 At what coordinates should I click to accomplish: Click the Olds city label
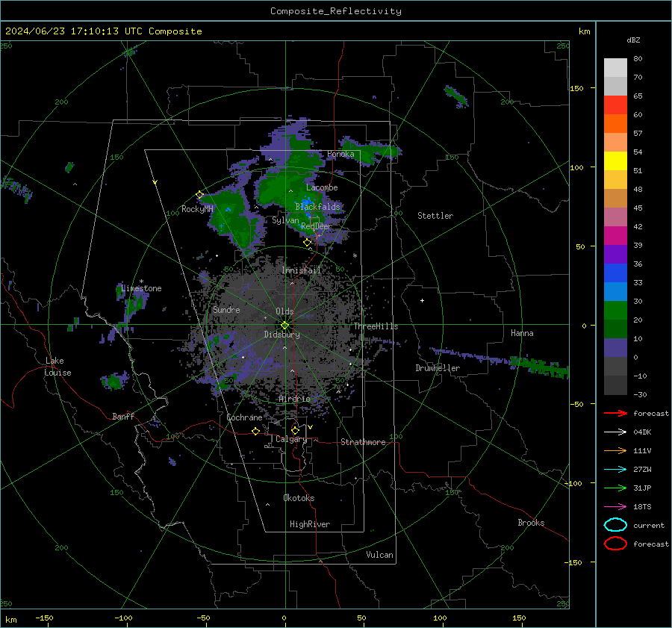tap(284, 311)
